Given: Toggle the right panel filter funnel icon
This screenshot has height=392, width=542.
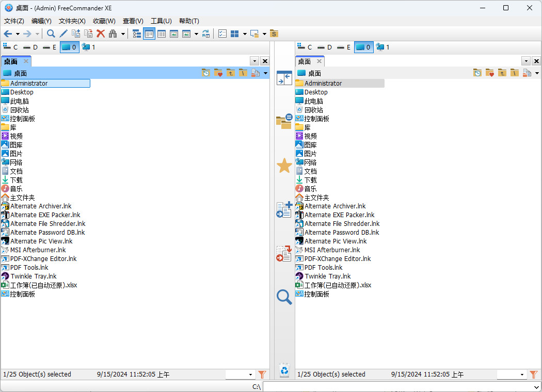Looking at the screenshot, I should (x=533, y=374).
